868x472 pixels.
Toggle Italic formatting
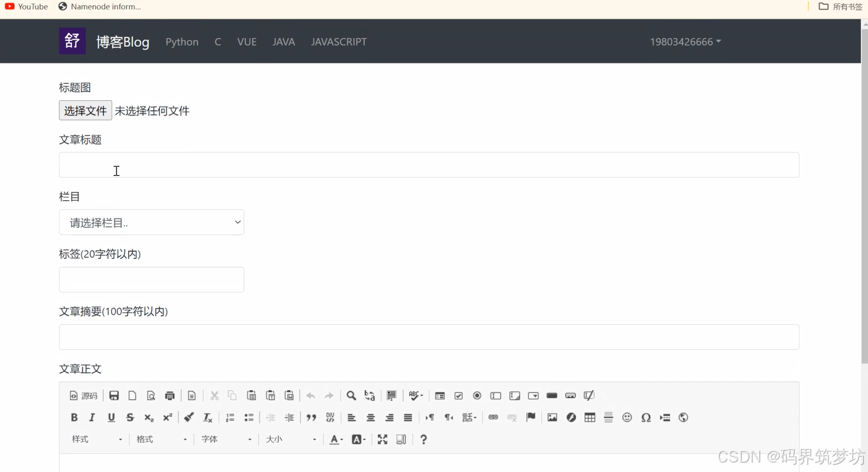pyautogui.click(x=92, y=418)
